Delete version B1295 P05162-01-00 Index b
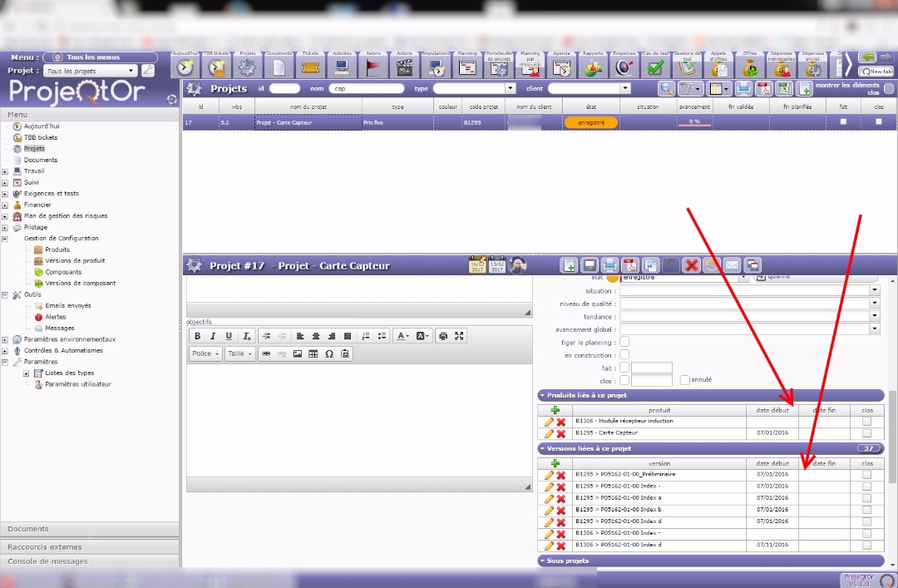The image size is (898, 588). click(x=561, y=510)
